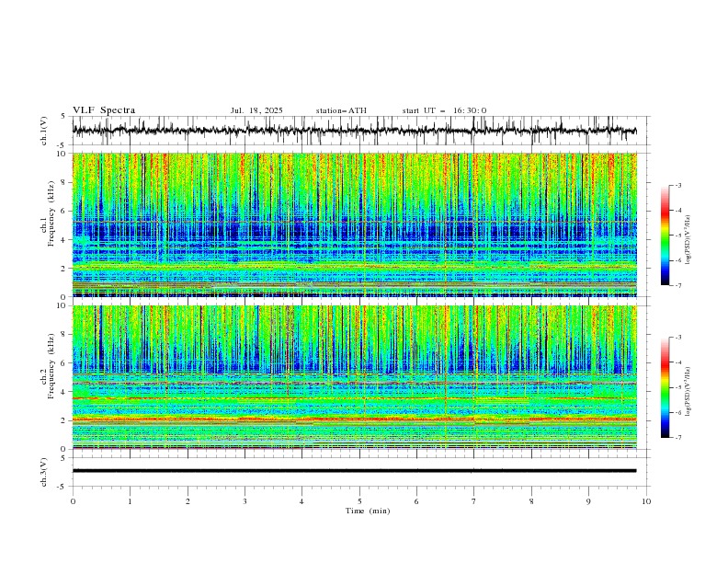This screenshot has height=563, width=728.
Task: Select the "ch.2 Frequency (kHz)" axis label
Action: click(x=48, y=366)
